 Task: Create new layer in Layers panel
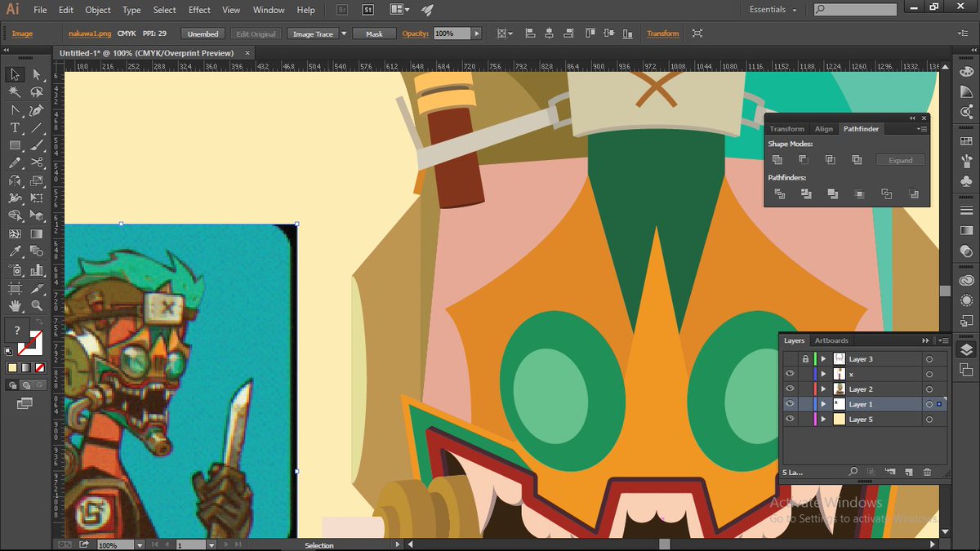click(x=908, y=472)
